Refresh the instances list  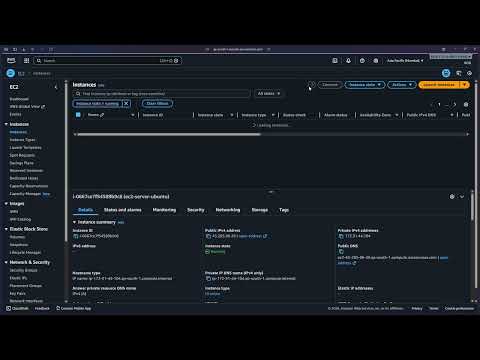tap(311, 85)
